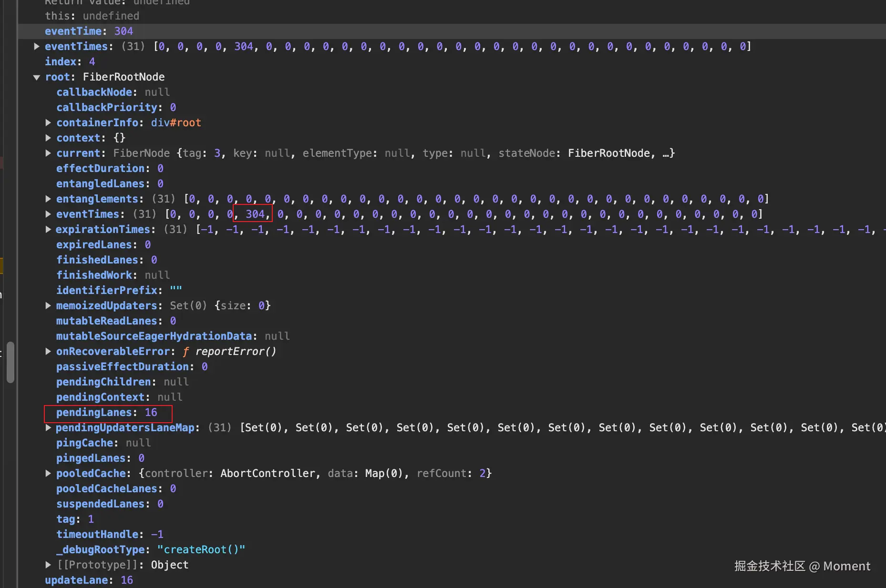This screenshot has height=588, width=886.
Task: Select the pingCache: null property
Action: pyautogui.click(x=103, y=443)
